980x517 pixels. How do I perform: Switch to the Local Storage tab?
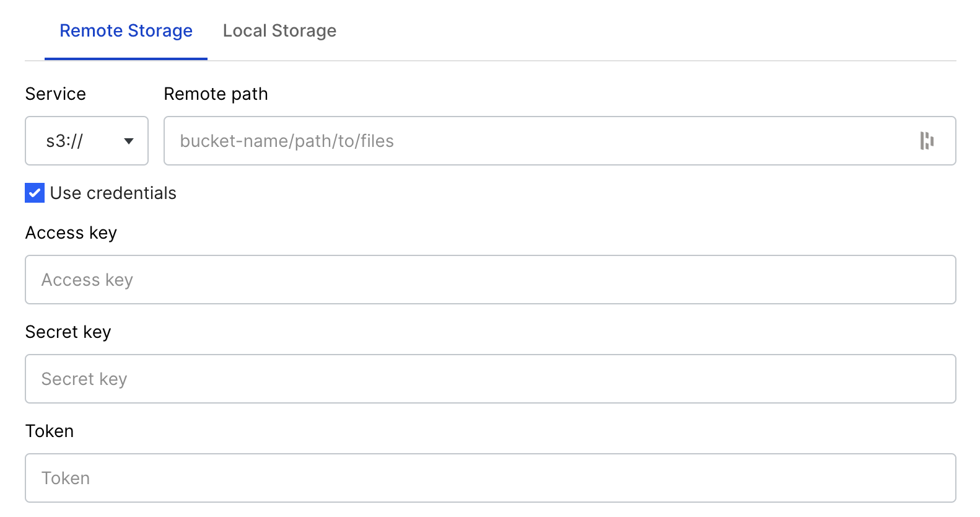point(279,30)
